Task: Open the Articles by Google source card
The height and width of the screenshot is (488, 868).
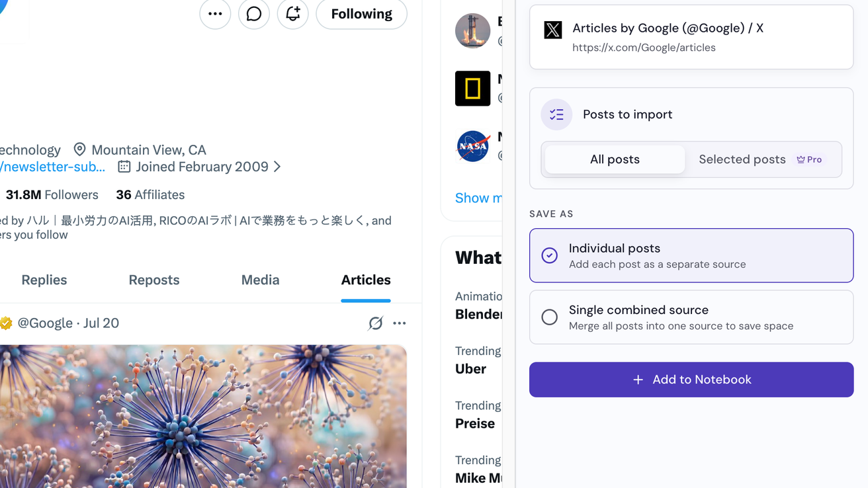Action: click(691, 37)
